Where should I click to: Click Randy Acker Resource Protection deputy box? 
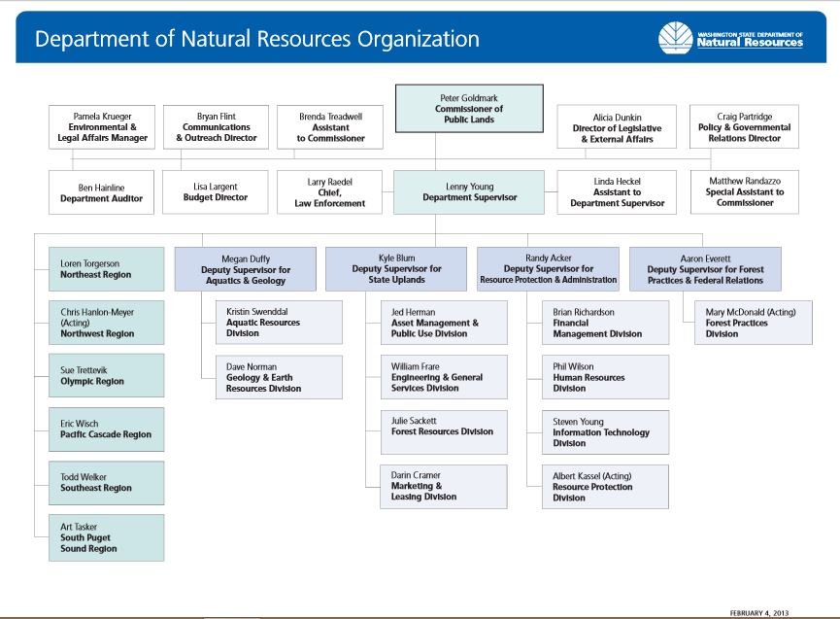[x=548, y=269]
